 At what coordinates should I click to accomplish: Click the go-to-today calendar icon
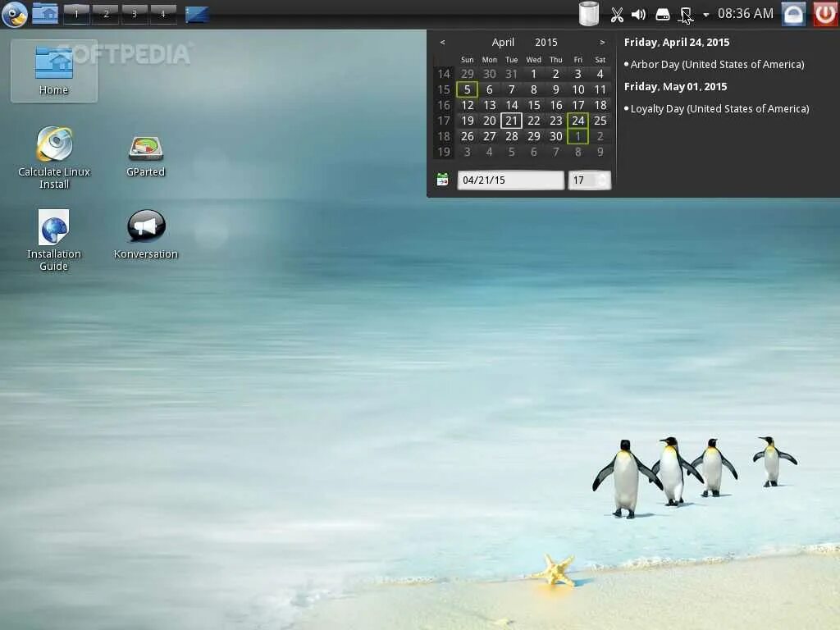[x=442, y=180]
